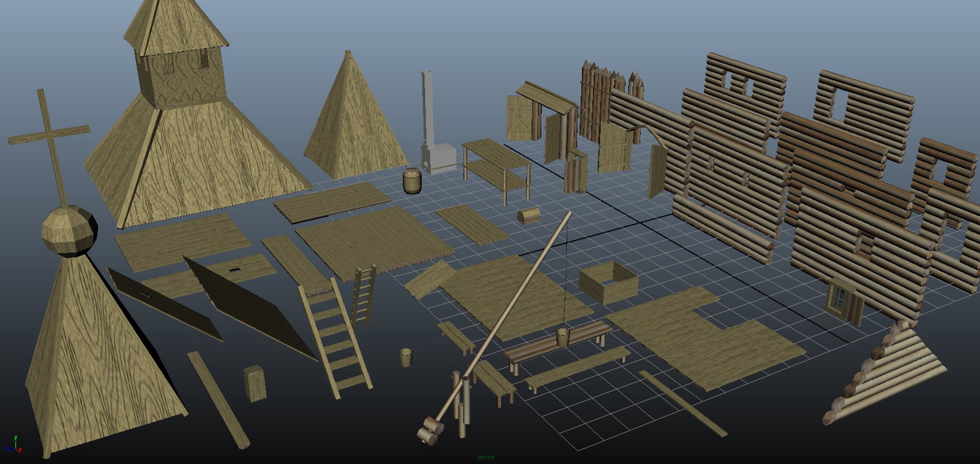The image size is (980, 464).
Task: Pick the small chest on the grid
Action: (x=529, y=216)
